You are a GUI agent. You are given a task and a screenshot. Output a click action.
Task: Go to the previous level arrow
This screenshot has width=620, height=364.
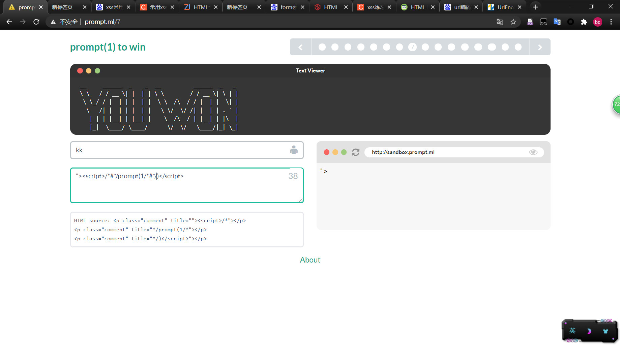(300, 47)
